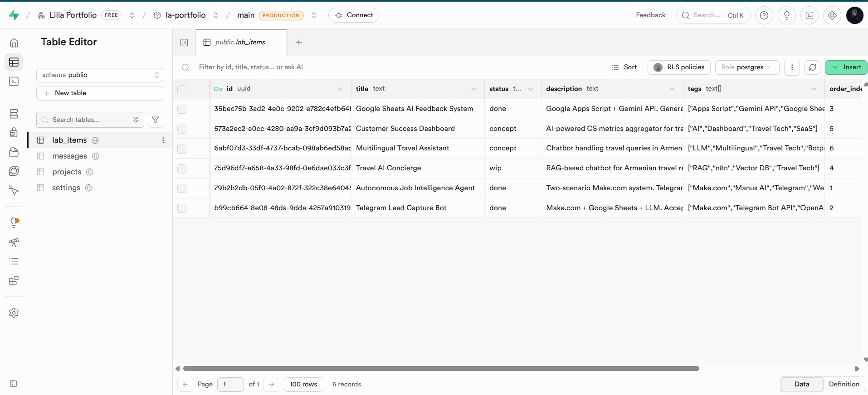
Task: Check the Google Sheets AI Feedback System row
Action: pos(182,109)
